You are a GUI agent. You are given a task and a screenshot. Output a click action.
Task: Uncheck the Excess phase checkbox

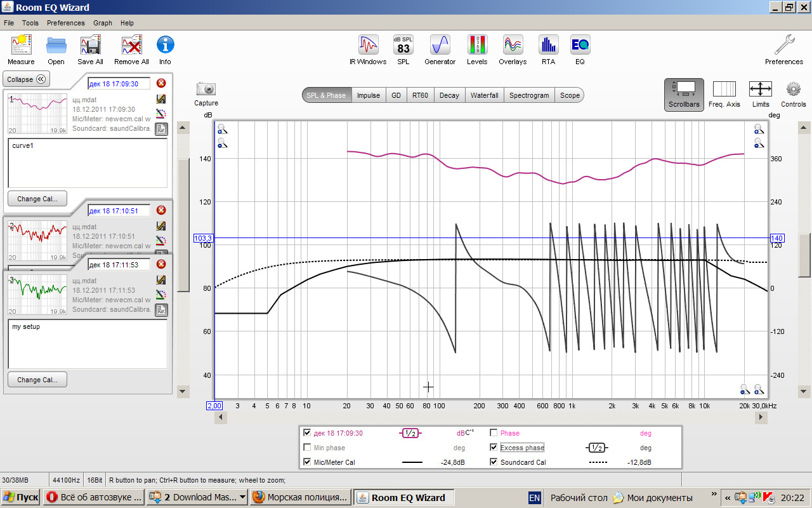[494, 448]
